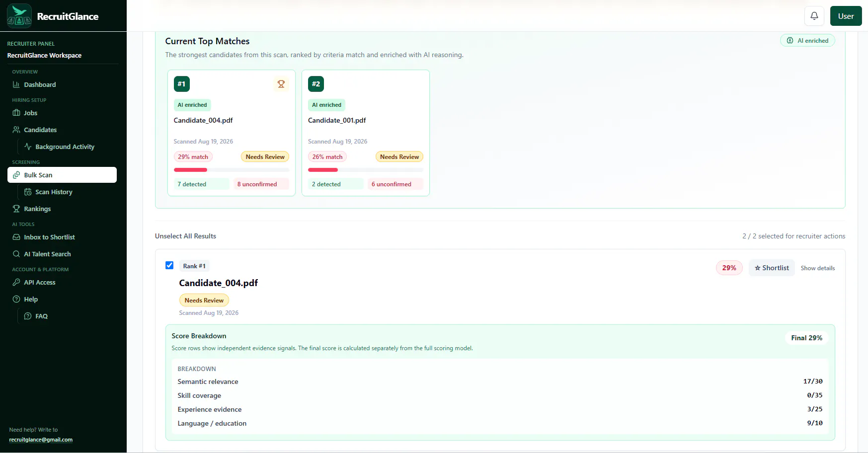Screen dimensions: 868x453
Task: Shortlist Candidate_004.pdf
Action: coord(772,268)
